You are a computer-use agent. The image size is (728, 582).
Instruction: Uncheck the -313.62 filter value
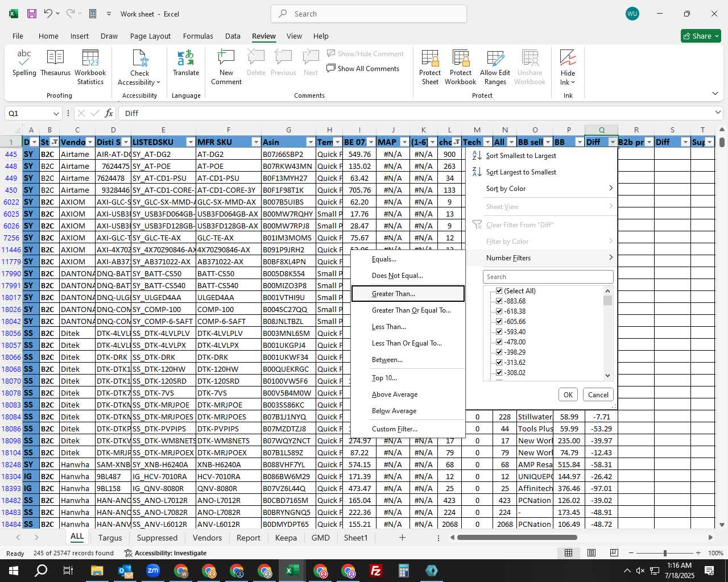[x=499, y=363]
